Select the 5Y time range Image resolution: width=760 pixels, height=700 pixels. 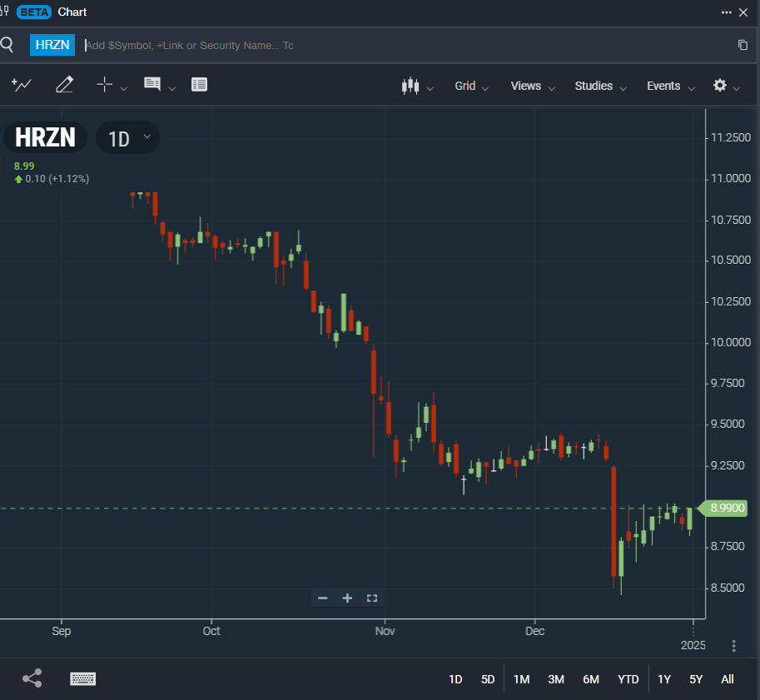(696, 679)
